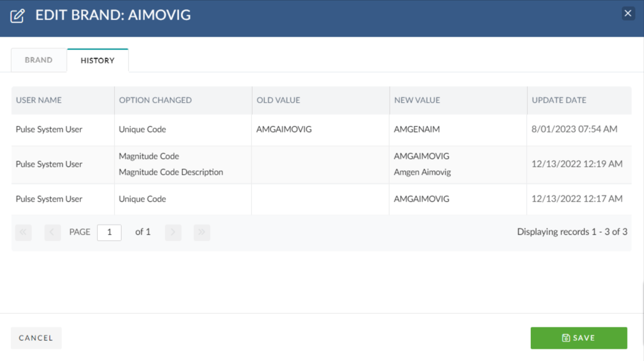Go to the previous page of records
644x361 pixels.
click(x=53, y=232)
